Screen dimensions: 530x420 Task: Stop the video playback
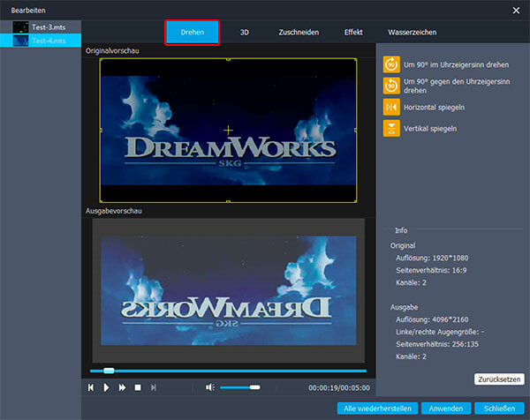(138, 387)
